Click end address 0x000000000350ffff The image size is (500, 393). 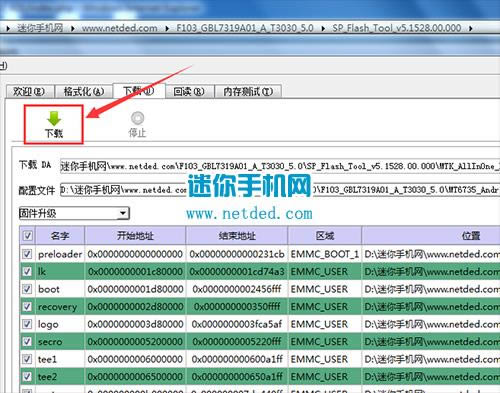[237, 307]
